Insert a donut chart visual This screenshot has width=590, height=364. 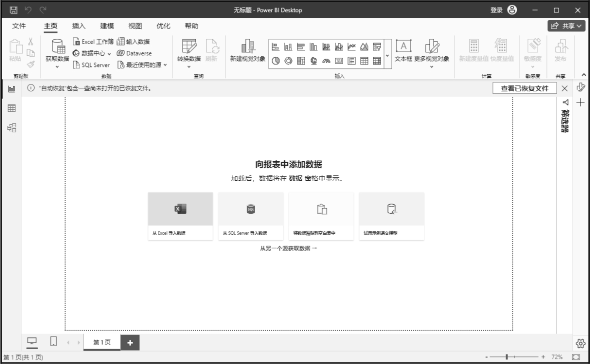[288, 60]
